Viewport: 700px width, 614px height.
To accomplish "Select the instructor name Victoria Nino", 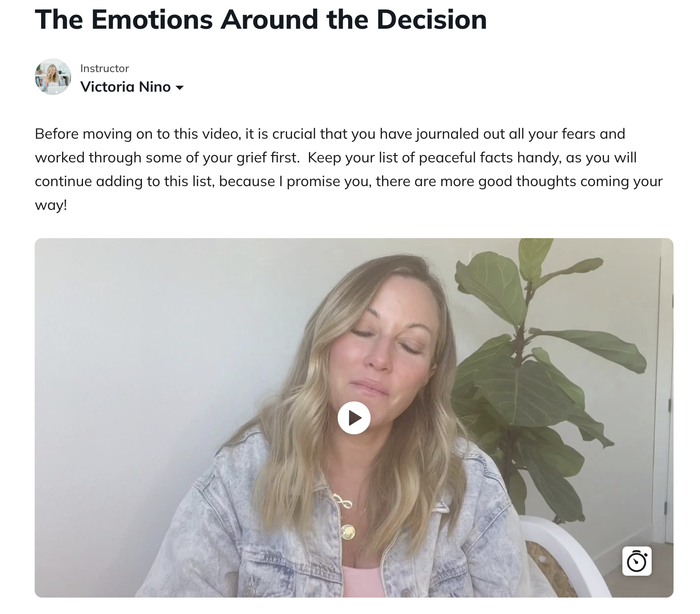I will pos(125,87).
